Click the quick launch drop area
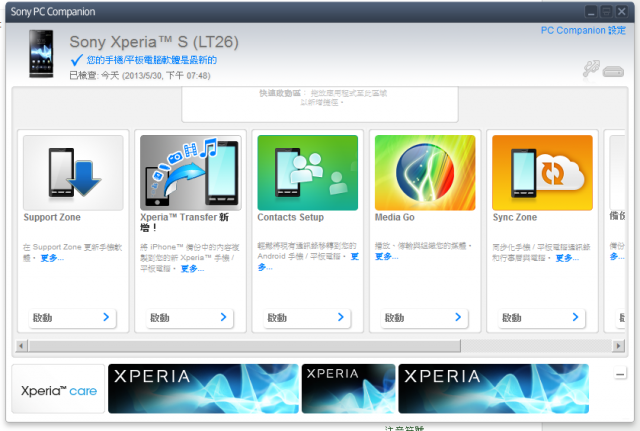The width and height of the screenshot is (640, 431). (320, 104)
